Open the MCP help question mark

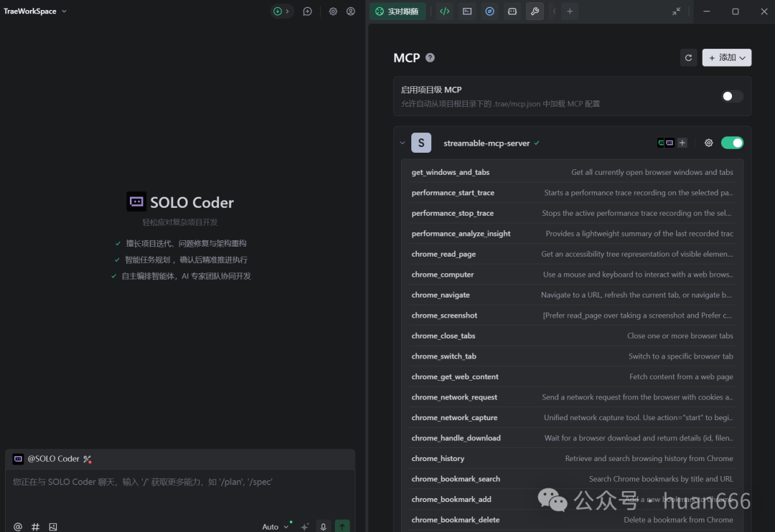tap(430, 58)
